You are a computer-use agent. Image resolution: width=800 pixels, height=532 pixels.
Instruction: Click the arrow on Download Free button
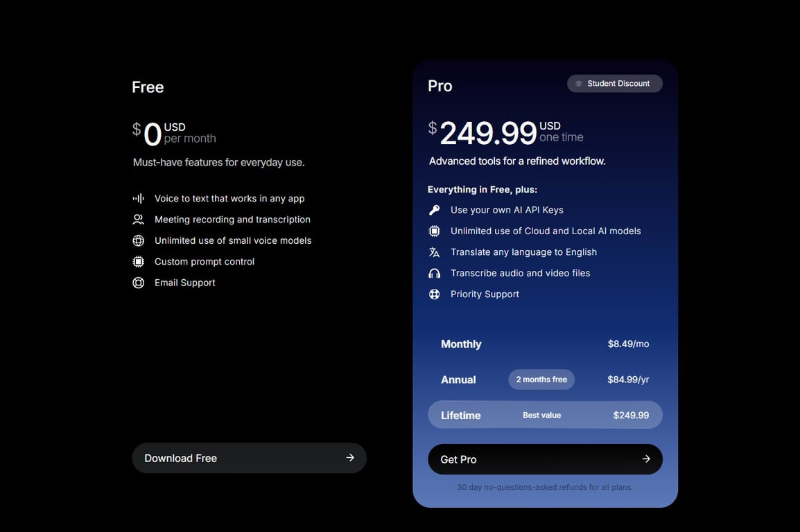click(350, 458)
